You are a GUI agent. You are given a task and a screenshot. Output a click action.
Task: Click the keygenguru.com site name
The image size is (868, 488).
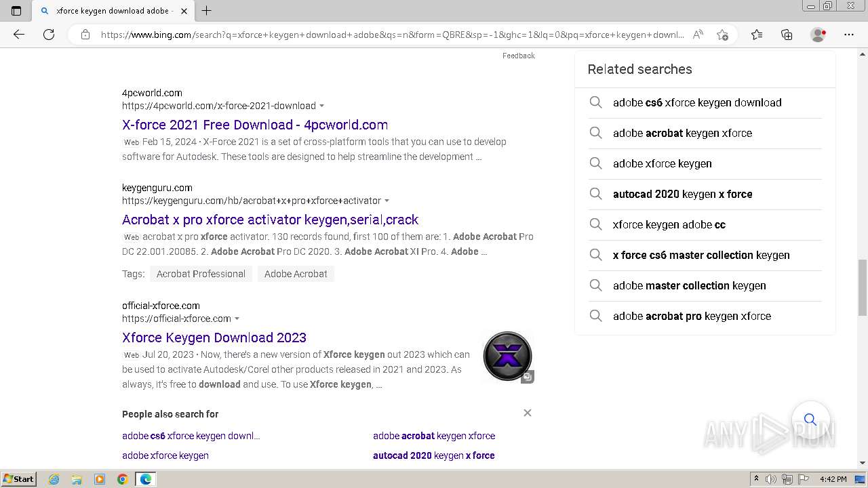point(157,188)
